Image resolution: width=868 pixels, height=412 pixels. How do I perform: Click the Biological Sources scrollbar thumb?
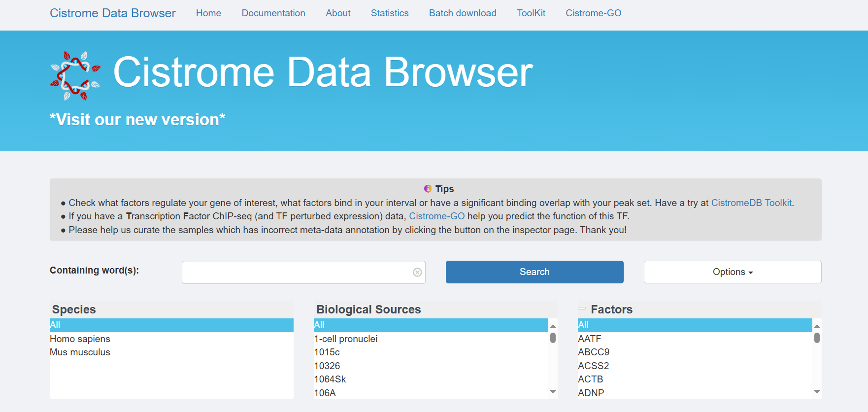553,338
